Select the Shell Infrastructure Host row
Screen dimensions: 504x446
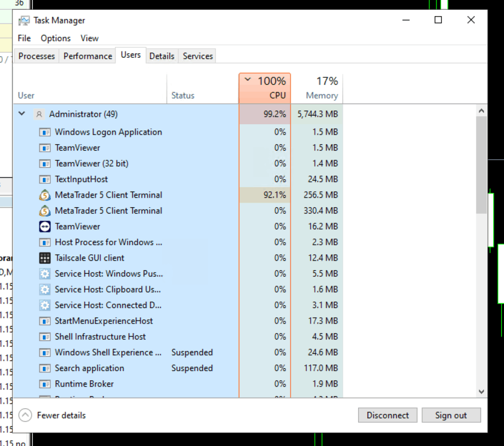178,337
